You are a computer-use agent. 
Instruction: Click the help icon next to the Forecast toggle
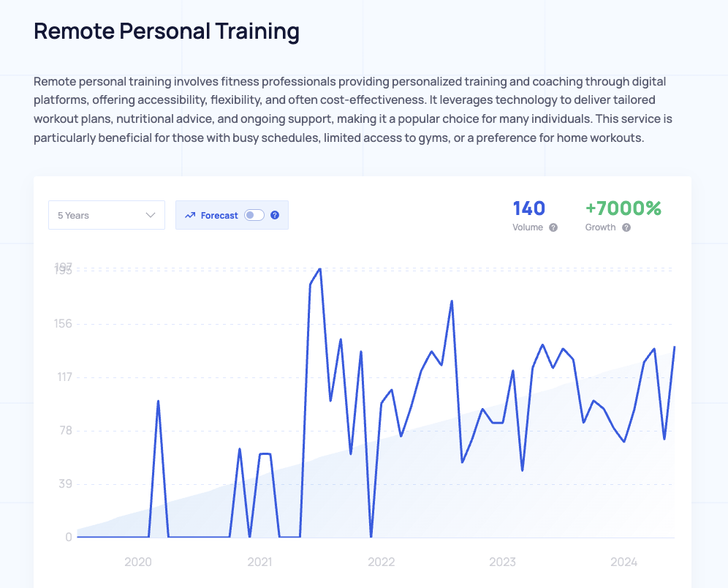tap(275, 214)
